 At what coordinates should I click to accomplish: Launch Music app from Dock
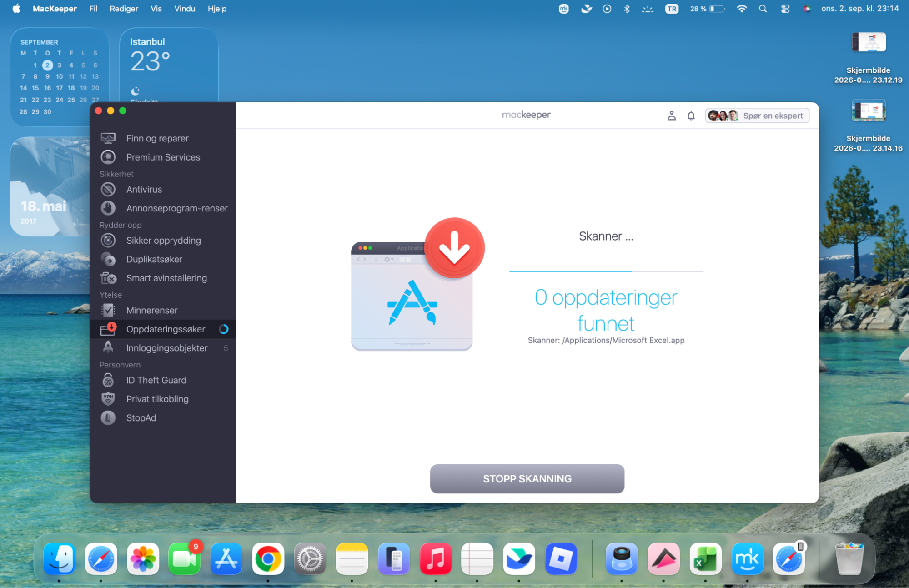tap(435, 558)
